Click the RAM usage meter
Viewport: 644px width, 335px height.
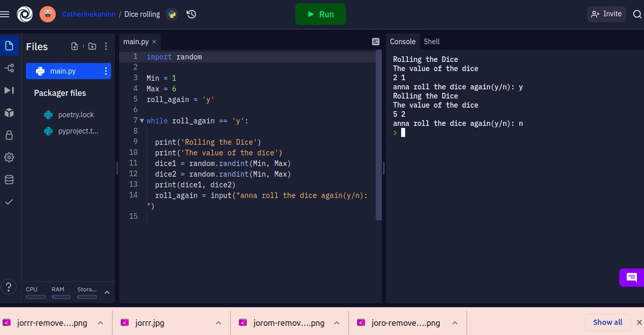pos(61,293)
